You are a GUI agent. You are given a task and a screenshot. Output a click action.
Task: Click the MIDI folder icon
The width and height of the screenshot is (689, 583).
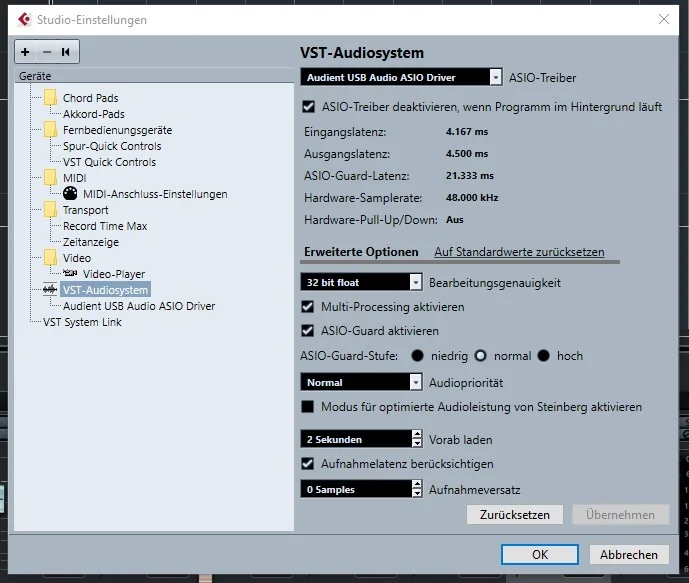coord(51,177)
